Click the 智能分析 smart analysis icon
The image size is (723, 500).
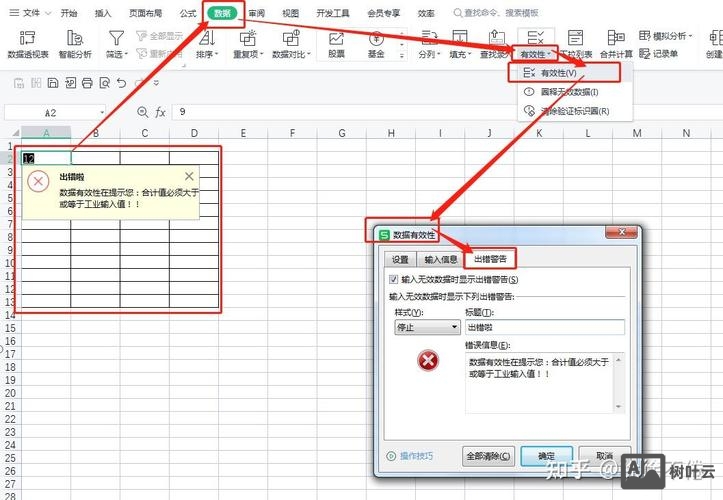[75, 38]
